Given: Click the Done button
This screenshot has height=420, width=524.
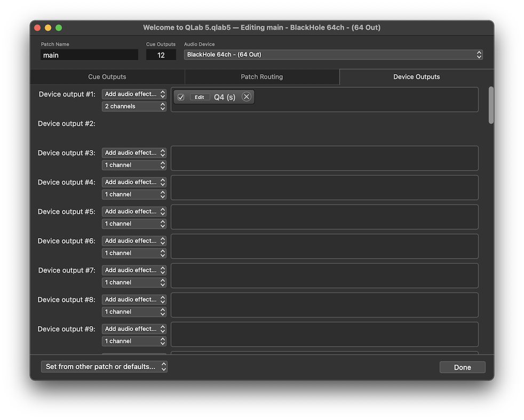Looking at the screenshot, I should [x=462, y=367].
